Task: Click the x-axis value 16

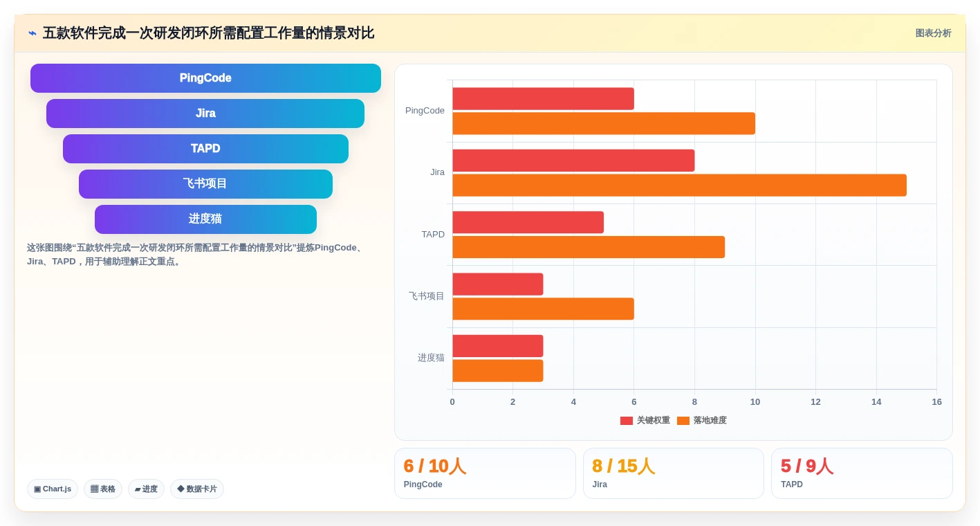Action: [x=936, y=402]
